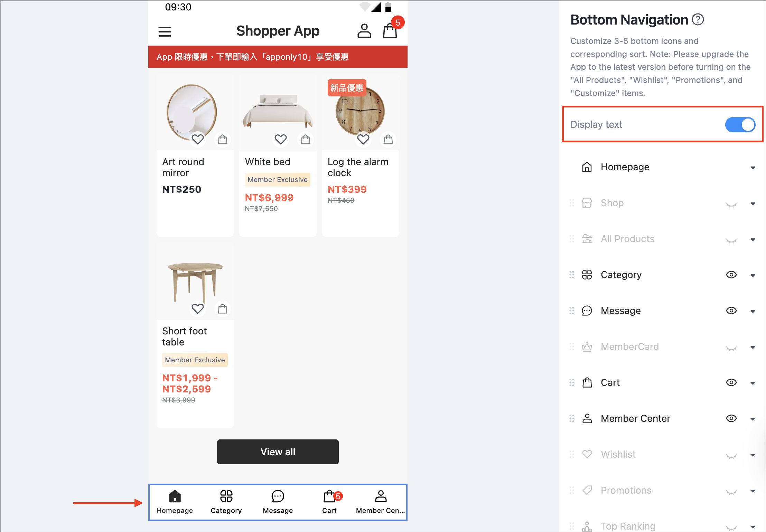Tap the red apponly10 promo banner
The image size is (766, 532).
pos(278,57)
